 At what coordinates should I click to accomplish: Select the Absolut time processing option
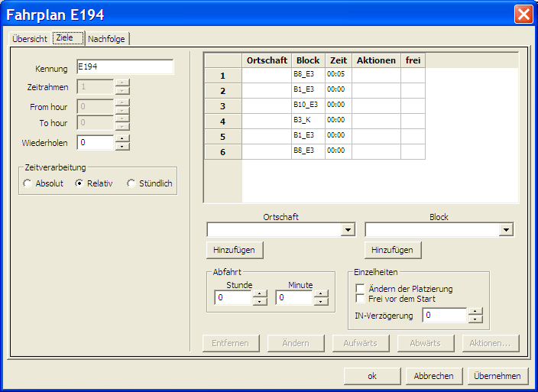point(28,183)
